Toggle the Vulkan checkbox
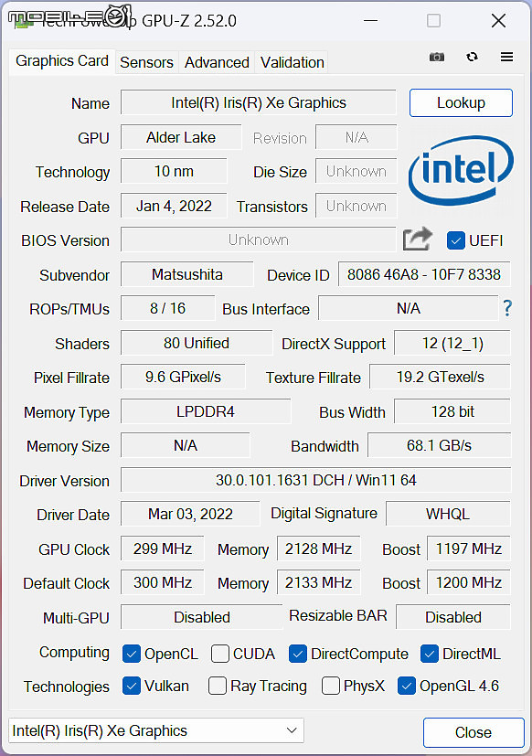Viewport: 532px width, 756px height. pyautogui.click(x=132, y=686)
